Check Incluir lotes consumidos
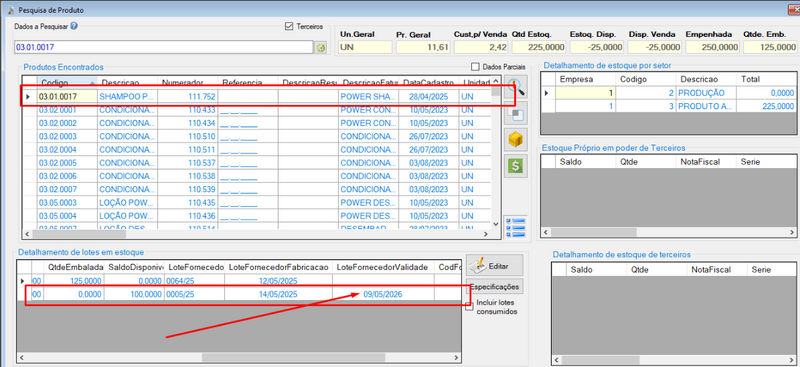Viewport: 800px width, 367px height. tap(469, 305)
